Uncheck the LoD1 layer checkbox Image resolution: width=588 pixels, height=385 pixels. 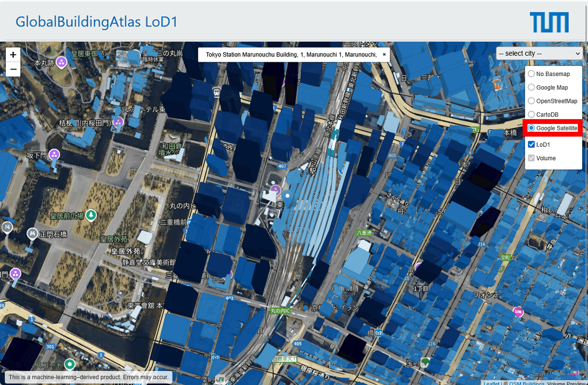[531, 144]
